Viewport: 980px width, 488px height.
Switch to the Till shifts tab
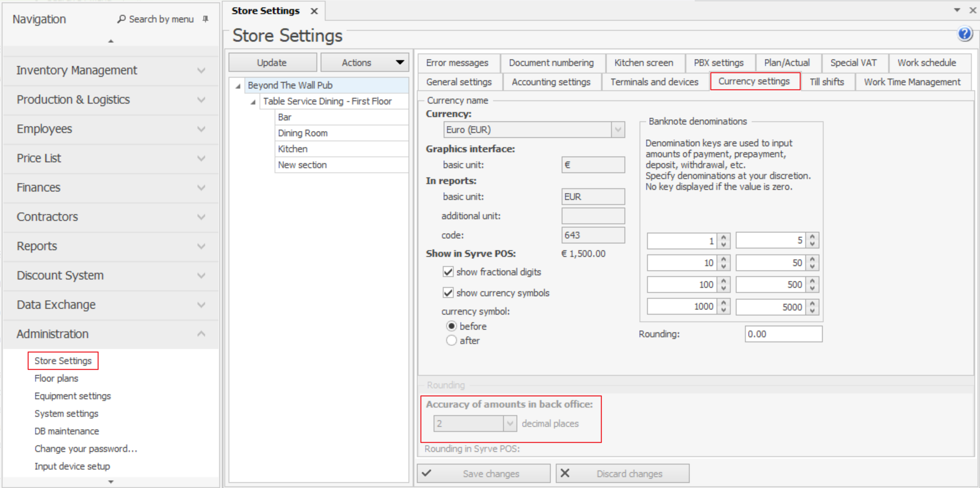click(827, 82)
